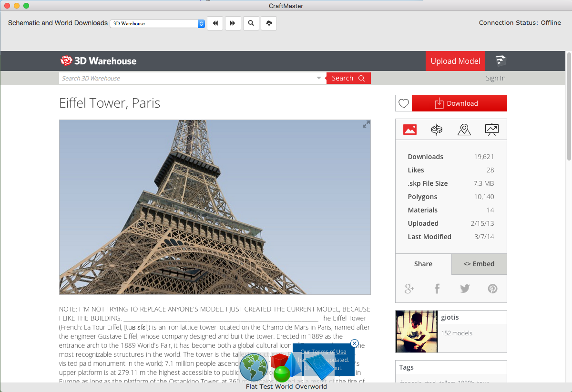
Task: Click the Connection Status: Offline label
Action: pyautogui.click(x=520, y=23)
